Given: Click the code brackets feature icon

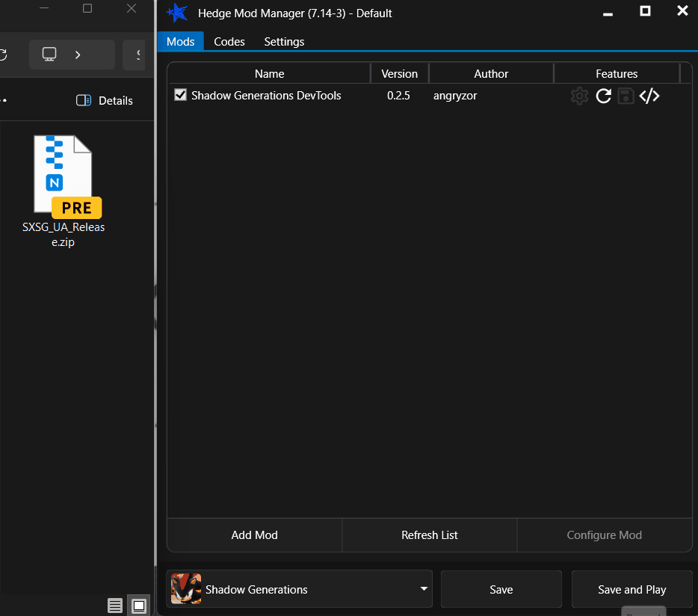Looking at the screenshot, I should coord(649,96).
